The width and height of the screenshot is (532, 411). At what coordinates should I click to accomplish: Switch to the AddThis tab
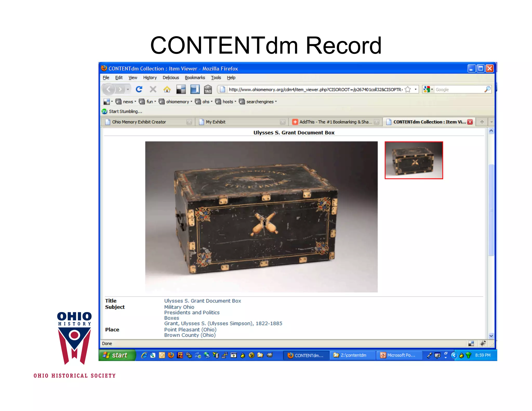point(335,122)
